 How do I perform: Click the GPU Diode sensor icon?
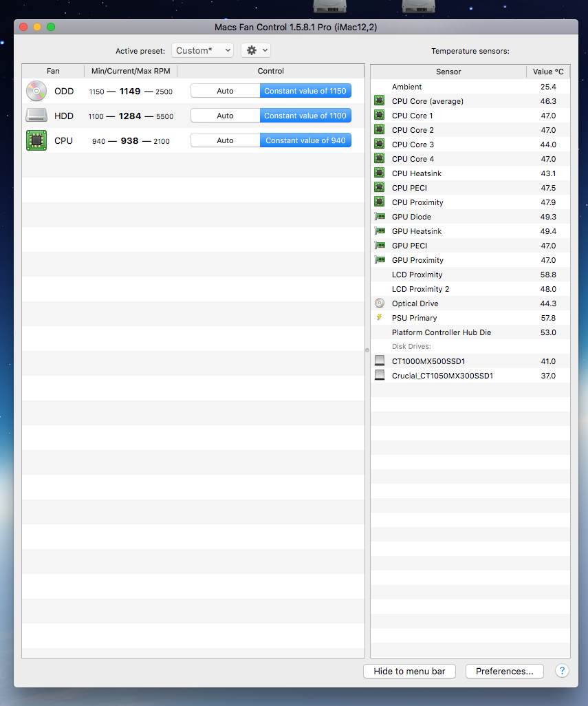tap(380, 216)
